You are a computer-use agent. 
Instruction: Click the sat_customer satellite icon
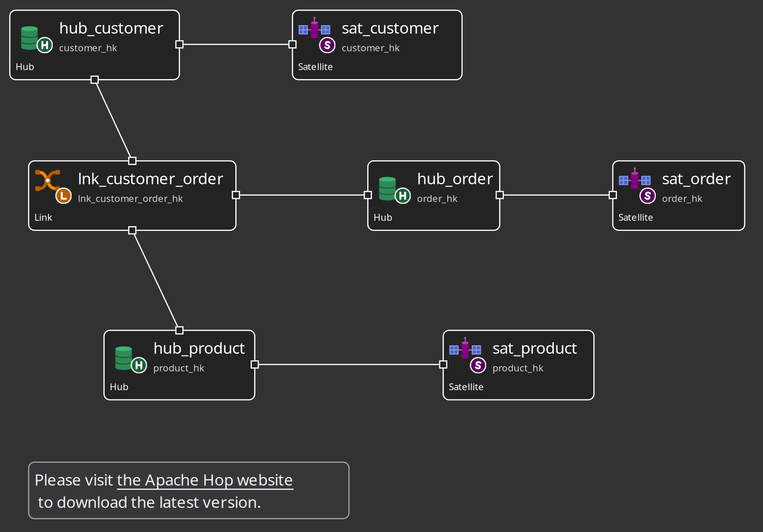coord(317,35)
